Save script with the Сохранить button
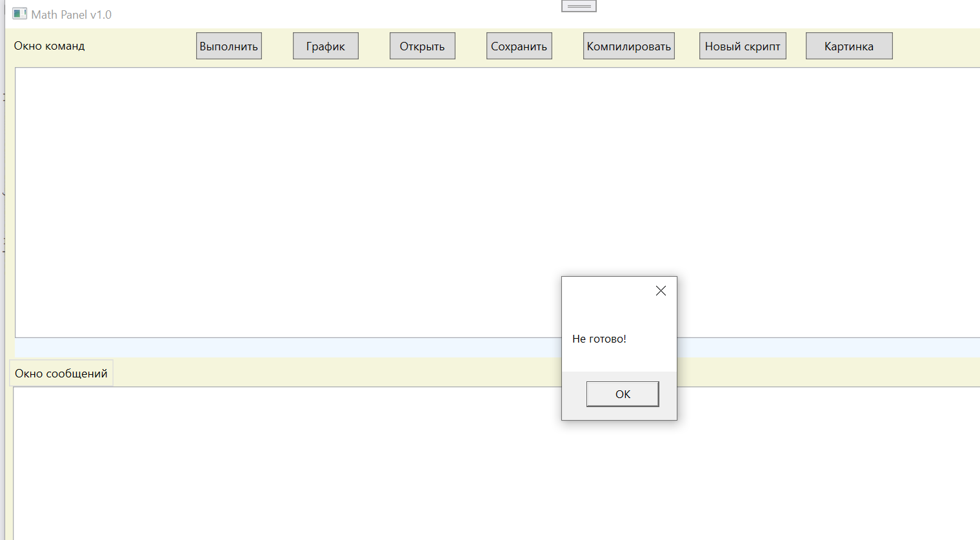This screenshot has height=540, width=980. coord(519,46)
